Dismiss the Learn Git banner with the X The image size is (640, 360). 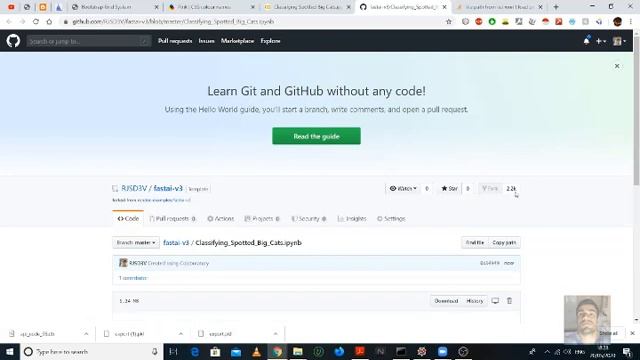[617, 66]
